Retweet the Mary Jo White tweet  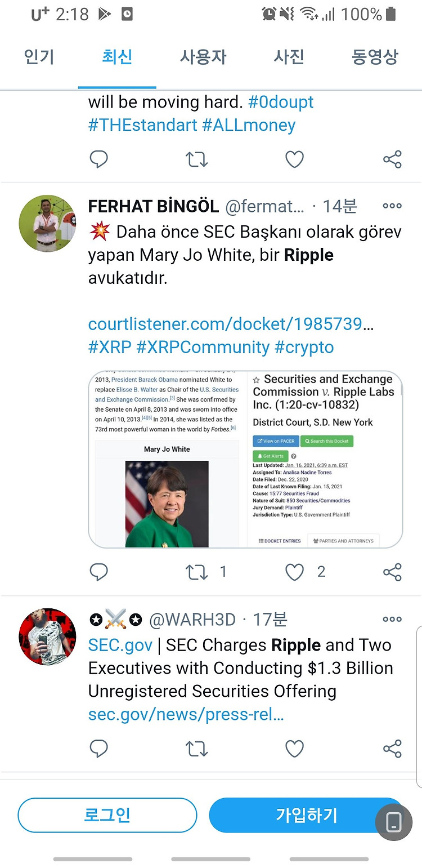click(x=196, y=572)
